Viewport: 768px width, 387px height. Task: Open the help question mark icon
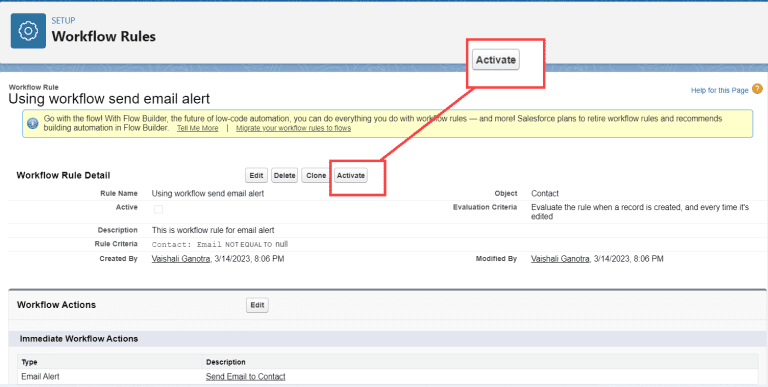tap(757, 89)
